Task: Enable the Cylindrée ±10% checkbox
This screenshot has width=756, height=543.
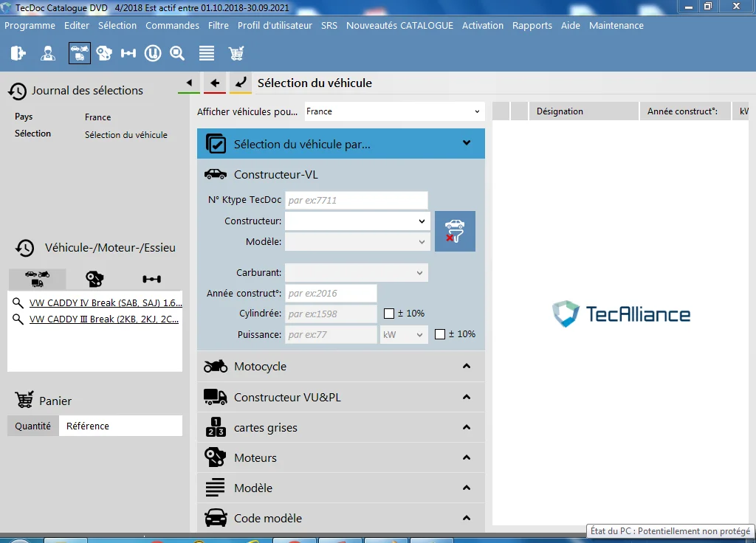Action: [x=389, y=314]
